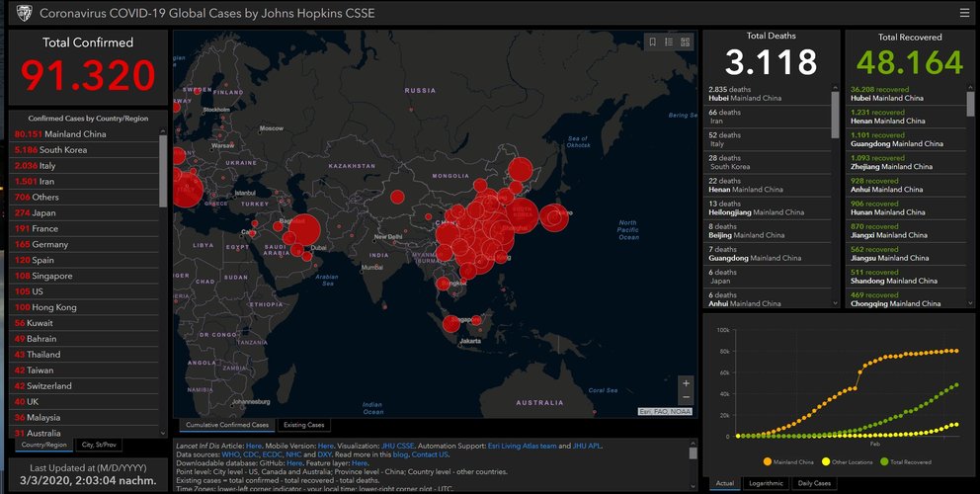Open the Feature layer Here link
980x494 pixels.
[x=360, y=463]
